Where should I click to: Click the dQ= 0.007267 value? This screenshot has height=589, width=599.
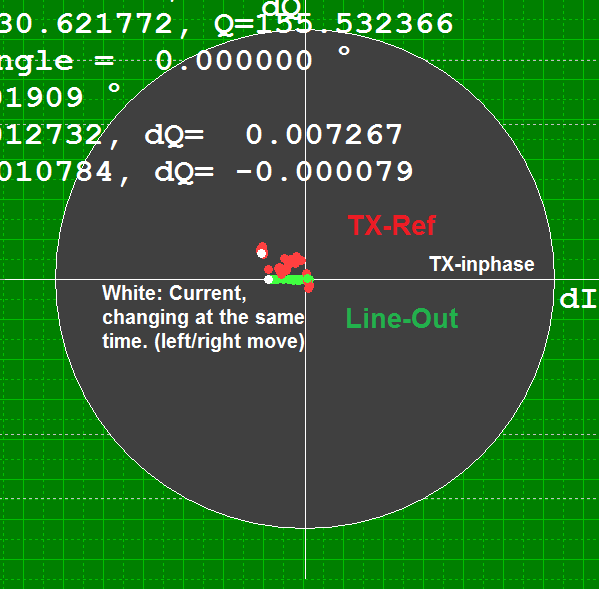[274, 135]
